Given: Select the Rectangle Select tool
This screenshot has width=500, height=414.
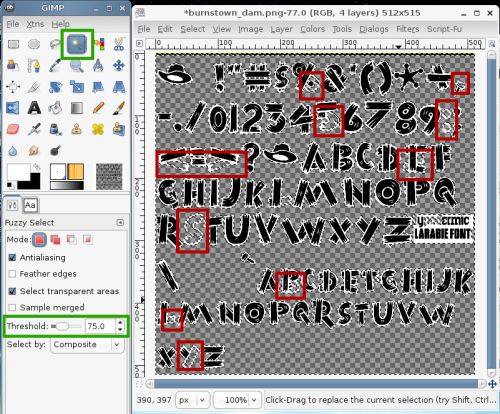Looking at the screenshot, I should [x=13, y=44].
